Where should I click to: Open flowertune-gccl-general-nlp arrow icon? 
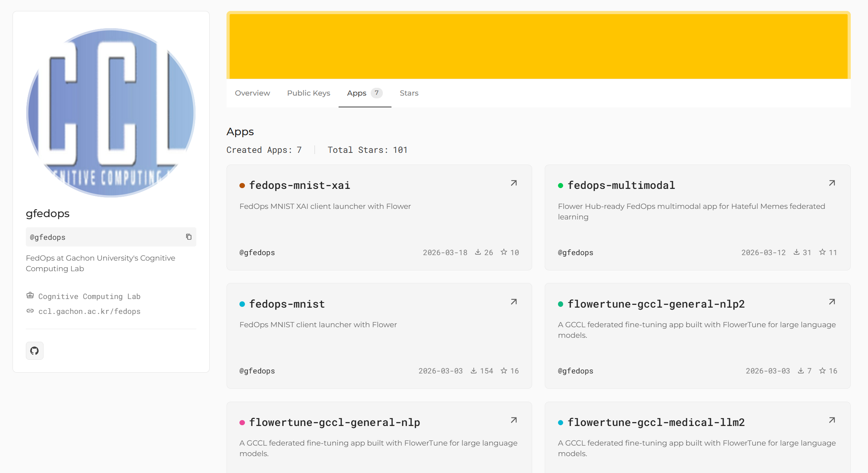tap(514, 420)
